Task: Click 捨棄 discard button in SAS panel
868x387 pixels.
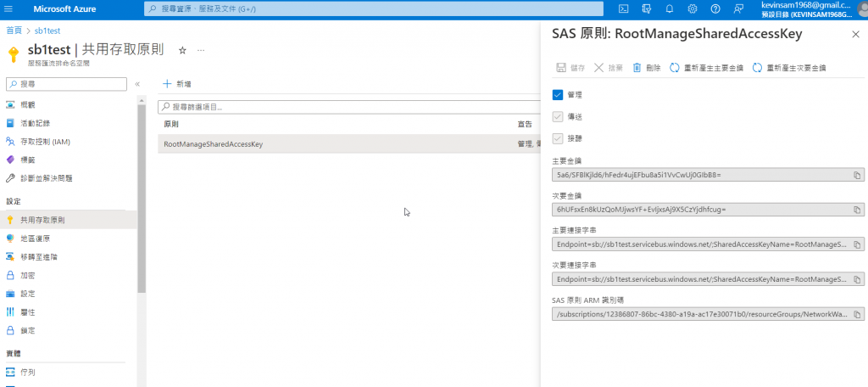Action: click(609, 68)
